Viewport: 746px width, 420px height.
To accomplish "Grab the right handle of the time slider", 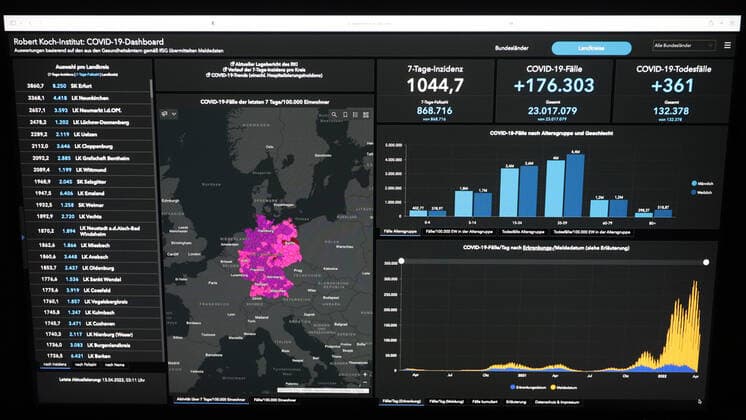I will (x=706, y=262).
